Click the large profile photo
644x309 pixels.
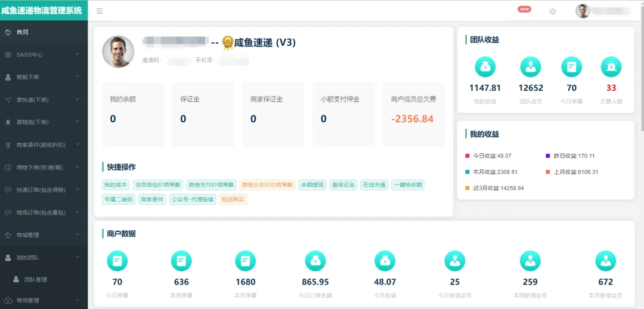coord(118,51)
